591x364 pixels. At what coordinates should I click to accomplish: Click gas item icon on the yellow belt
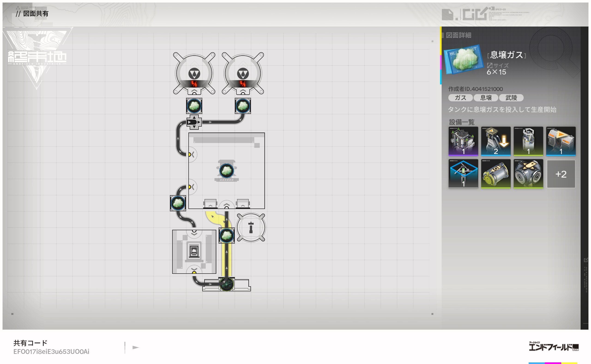click(x=226, y=236)
